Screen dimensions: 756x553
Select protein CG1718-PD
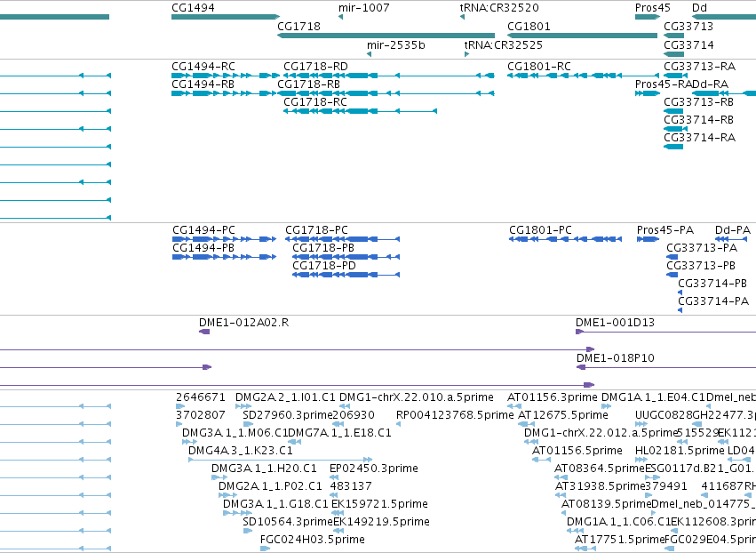click(346, 275)
